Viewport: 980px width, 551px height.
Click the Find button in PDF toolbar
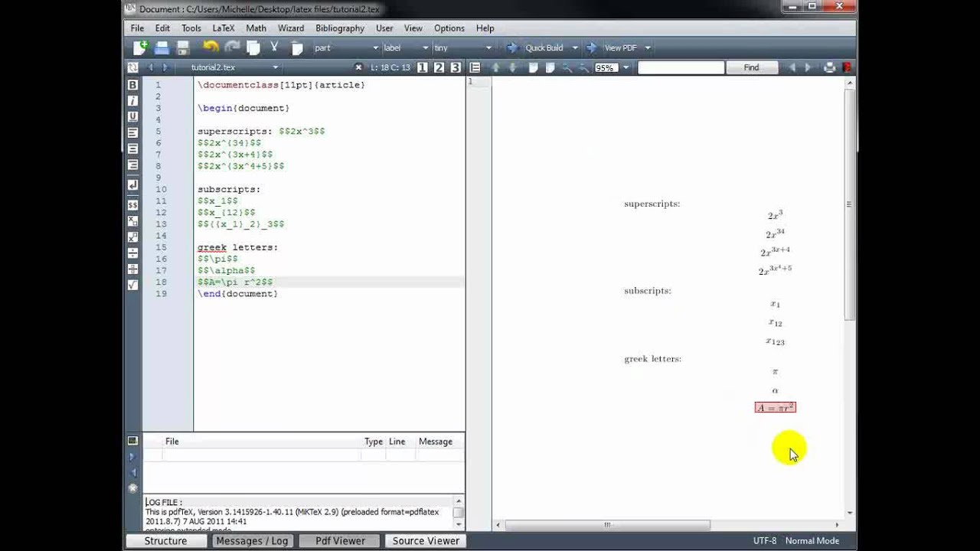751,67
